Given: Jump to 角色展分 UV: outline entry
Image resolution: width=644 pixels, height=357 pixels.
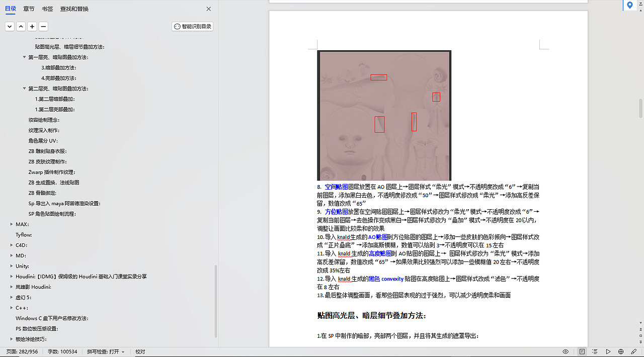Looking at the screenshot, I should click(x=43, y=141).
